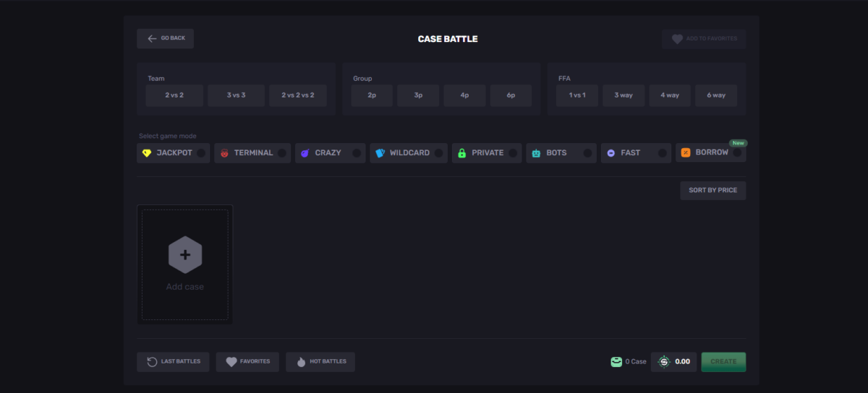Click the Go Back arrow icon
The width and height of the screenshot is (868, 393).
coord(152,38)
